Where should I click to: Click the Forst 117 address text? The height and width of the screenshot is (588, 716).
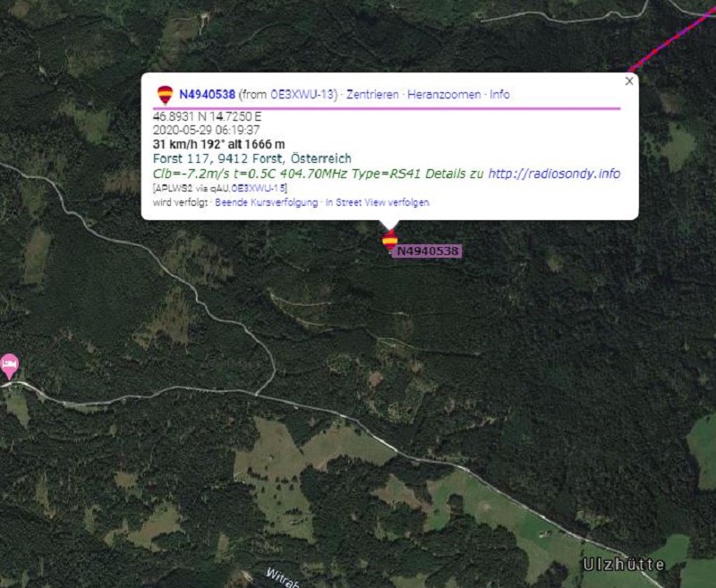pos(252,159)
